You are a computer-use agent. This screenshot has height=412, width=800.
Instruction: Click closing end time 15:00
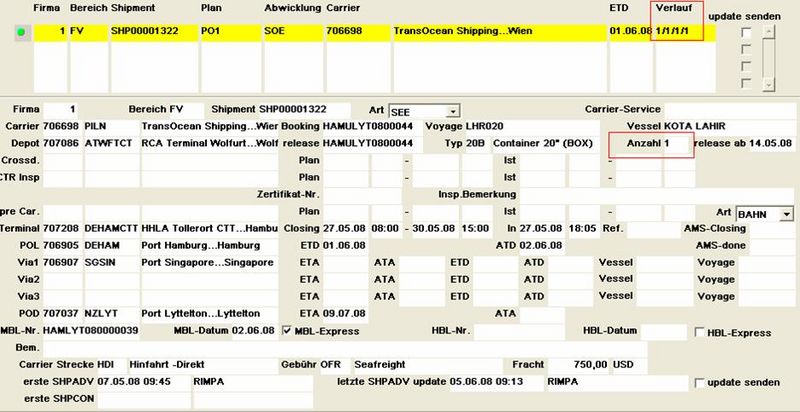pyautogui.click(x=477, y=228)
